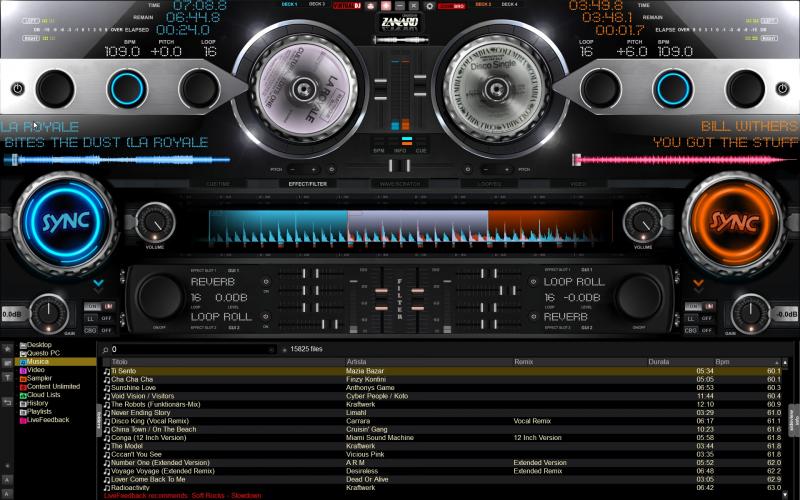
Task: Switch to DECK 2
Action: [482, 5]
